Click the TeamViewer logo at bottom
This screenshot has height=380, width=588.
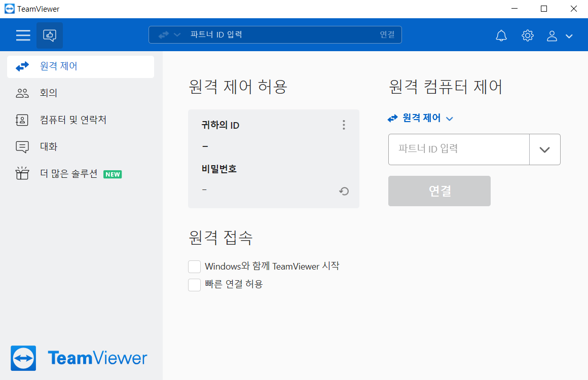pos(79,358)
